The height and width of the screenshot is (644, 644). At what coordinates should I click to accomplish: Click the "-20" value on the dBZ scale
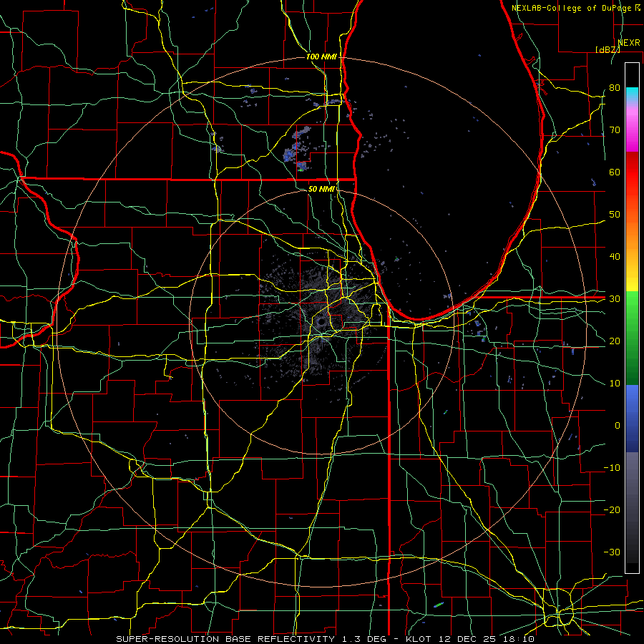[612, 509]
